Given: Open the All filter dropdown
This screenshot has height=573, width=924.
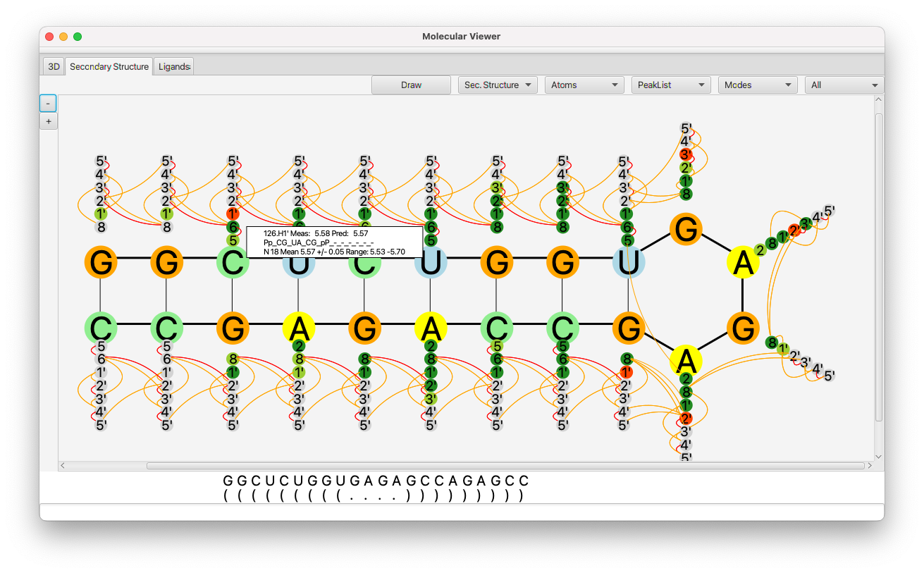Looking at the screenshot, I should 844,85.
